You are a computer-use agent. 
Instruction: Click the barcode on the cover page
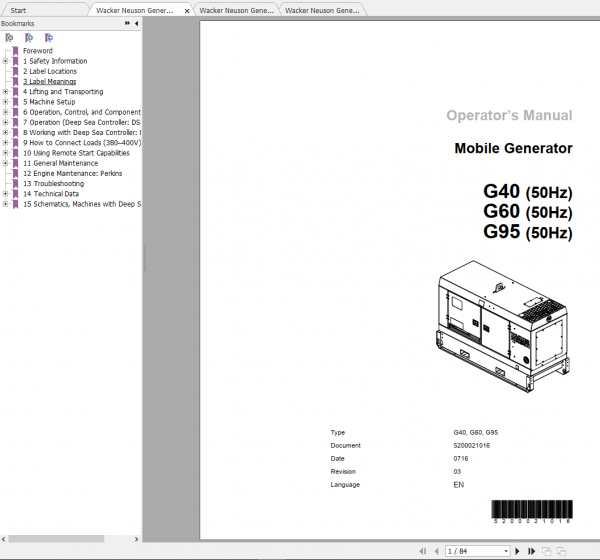tap(532, 512)
